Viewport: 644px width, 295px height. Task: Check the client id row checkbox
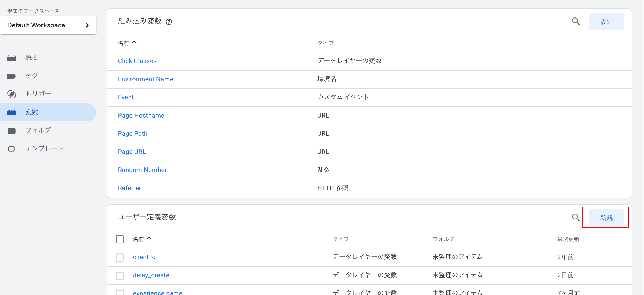click(120, 257)
